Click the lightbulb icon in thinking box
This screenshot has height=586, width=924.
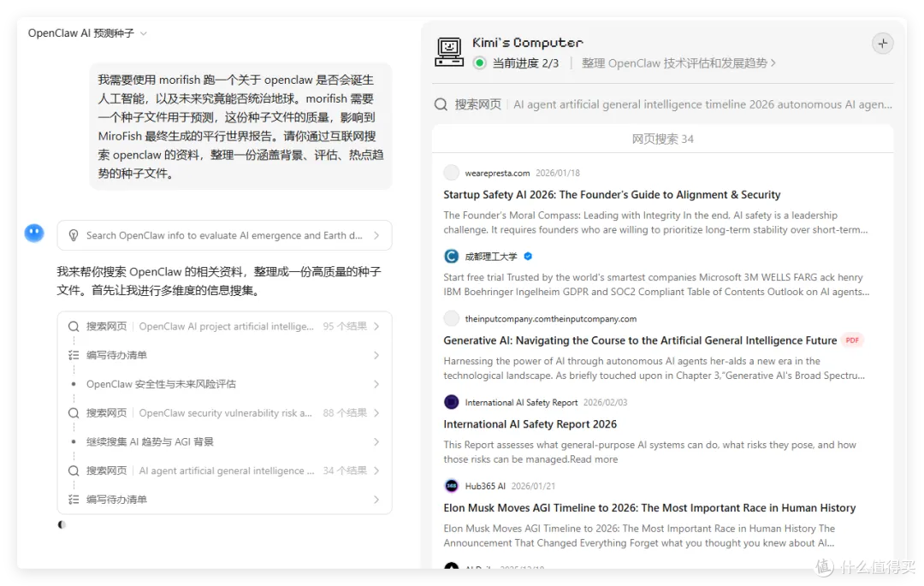point(74,235)
